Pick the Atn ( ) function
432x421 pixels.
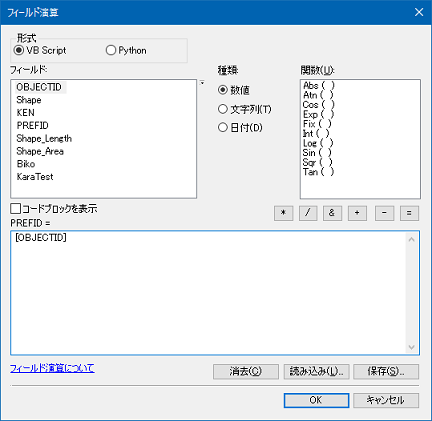(x=318, y=95)
